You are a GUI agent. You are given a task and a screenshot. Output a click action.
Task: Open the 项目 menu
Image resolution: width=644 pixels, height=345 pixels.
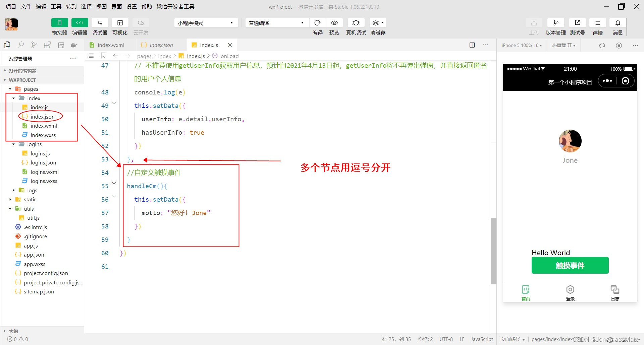tap(11, 6)
